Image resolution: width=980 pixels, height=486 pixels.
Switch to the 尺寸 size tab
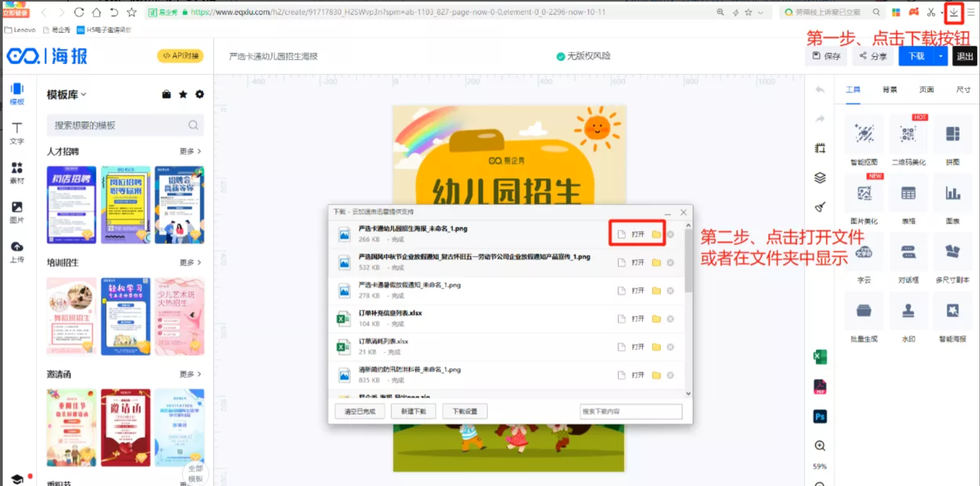point(963,90)
